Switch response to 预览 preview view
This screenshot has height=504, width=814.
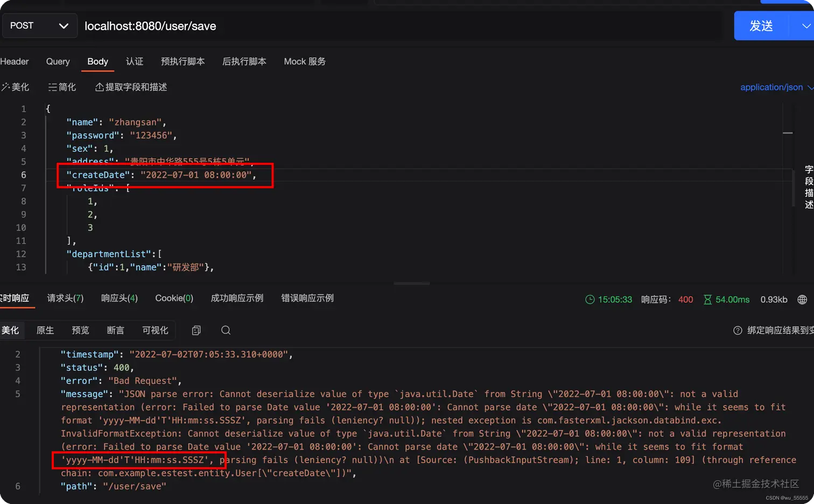[x=80, y=330]
